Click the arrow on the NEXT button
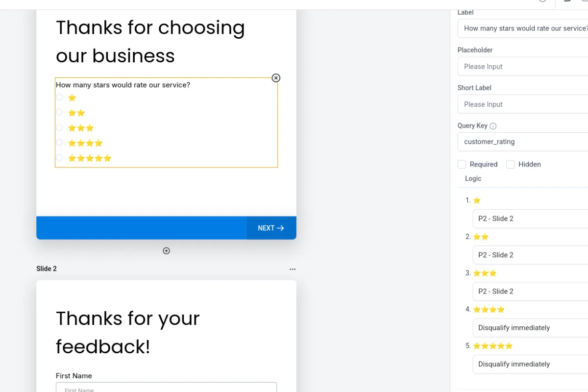Screen dimensions: 588x392 click(280, 228)
